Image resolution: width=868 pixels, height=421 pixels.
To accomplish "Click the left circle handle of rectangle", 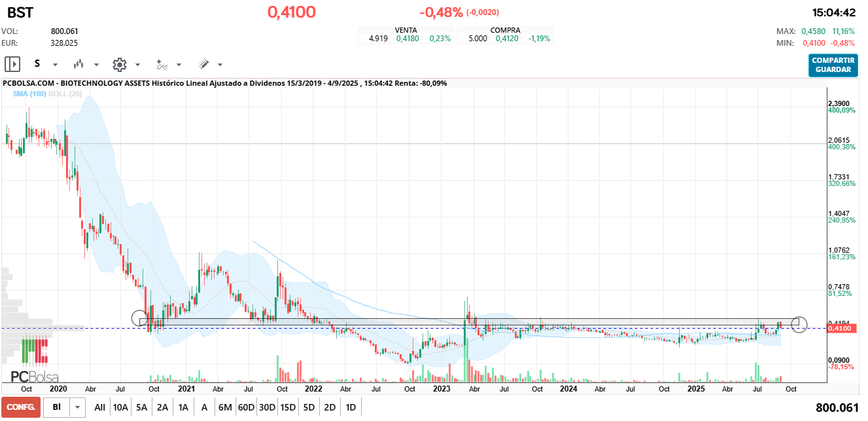I will point(139,318).
